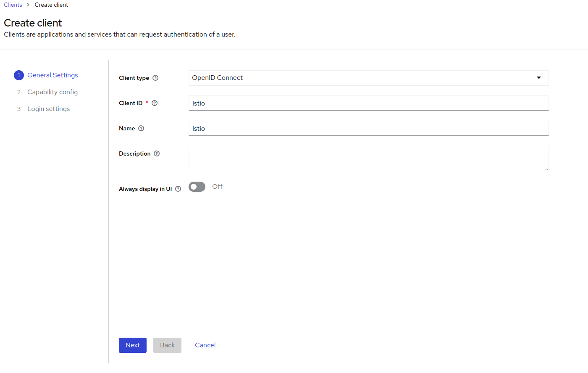Toggle the Always display in UI switch
Image resolution: width=588 pixels, height=373 pixels.
(197, 187)
